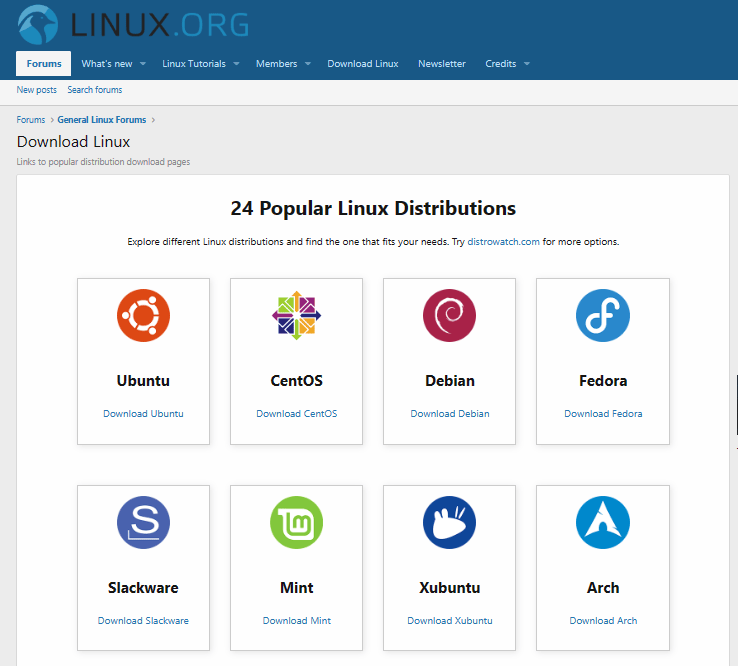This screenshot has height=666, width=738.
Task: Click the Ubuntu logo icon
Action: [x=143, y=315]
